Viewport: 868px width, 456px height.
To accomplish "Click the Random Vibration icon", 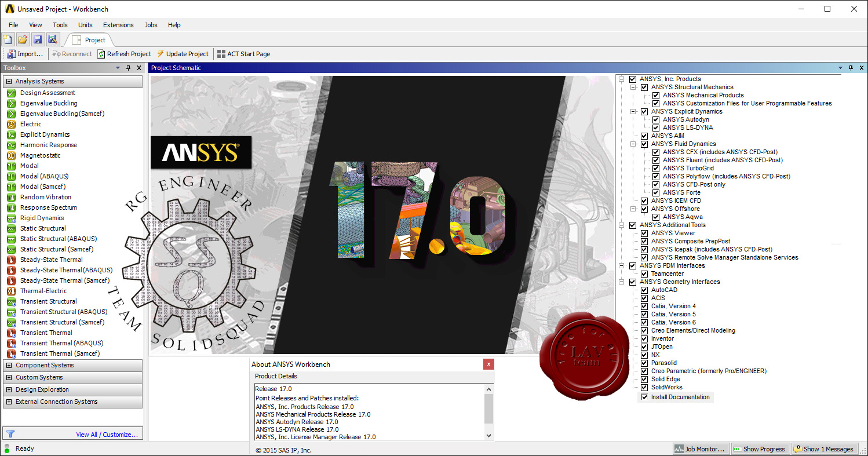I will pos(11,197).
